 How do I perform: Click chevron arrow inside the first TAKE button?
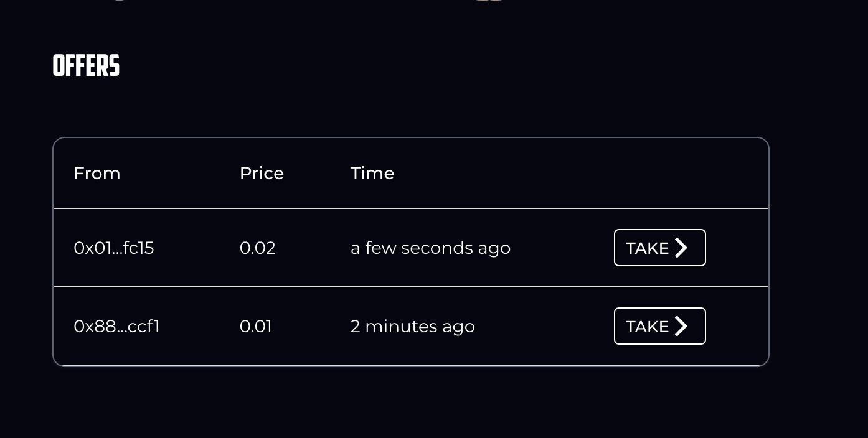pyautogui.click(x=681, y=248)
